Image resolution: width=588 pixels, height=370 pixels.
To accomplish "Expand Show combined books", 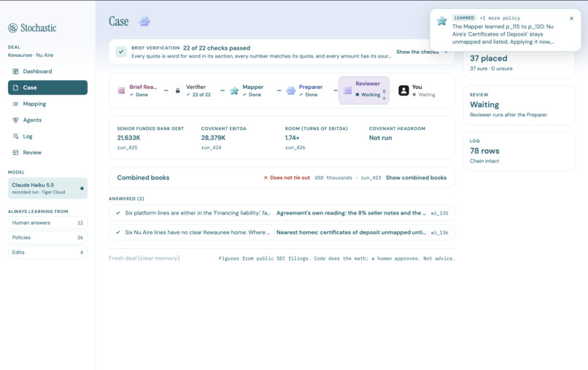I will [416, 178].
